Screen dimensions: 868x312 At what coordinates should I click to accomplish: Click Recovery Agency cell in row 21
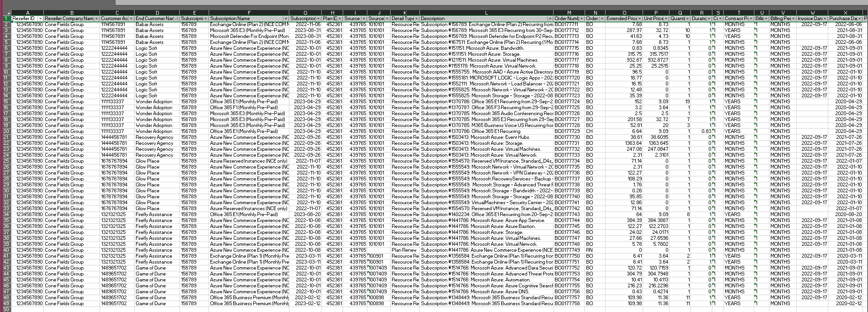[157, 137]
